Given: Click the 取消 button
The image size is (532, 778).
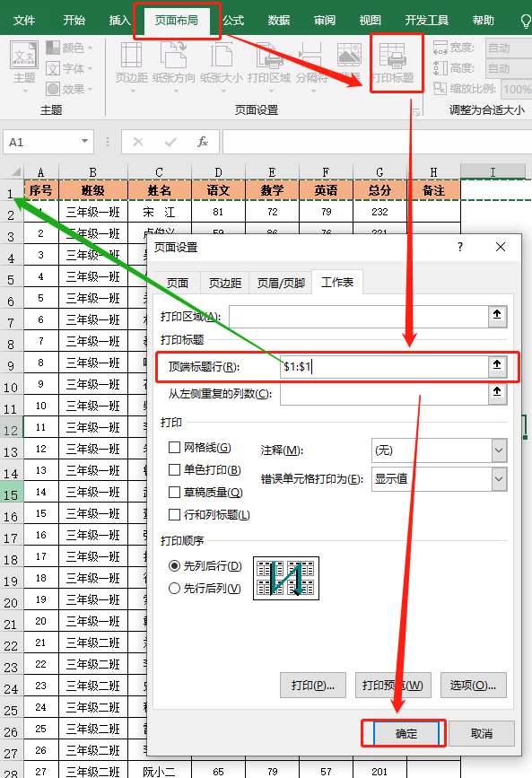Looking at the screenshot, I should point(482,733).
